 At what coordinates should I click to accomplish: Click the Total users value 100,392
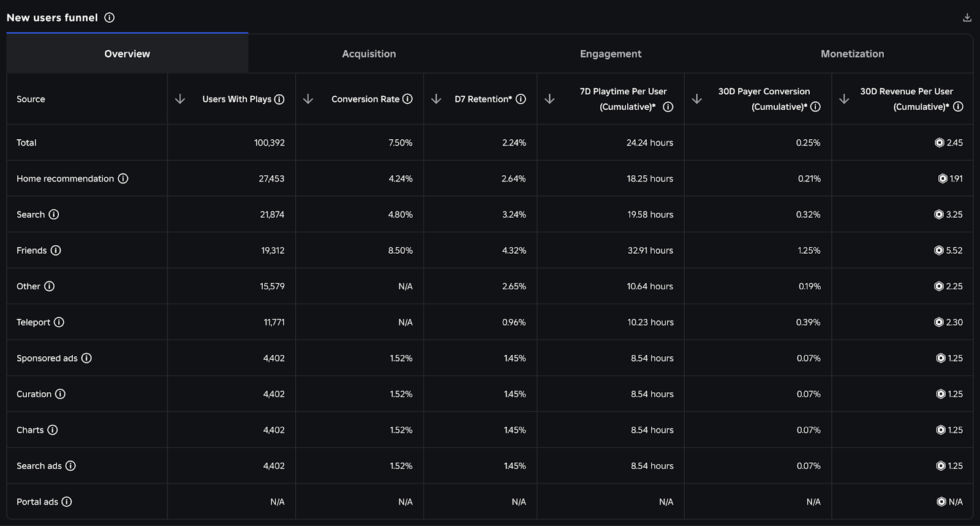point(269,143)
